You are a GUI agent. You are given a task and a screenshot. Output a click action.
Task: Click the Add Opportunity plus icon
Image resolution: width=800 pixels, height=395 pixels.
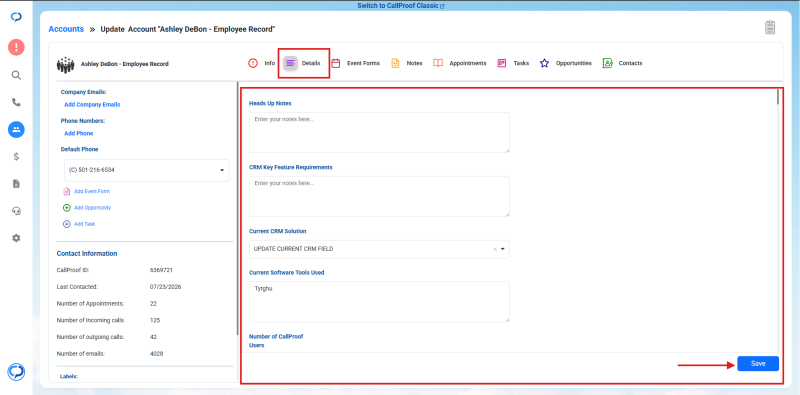pyautogui.click(x=66, y=208)
